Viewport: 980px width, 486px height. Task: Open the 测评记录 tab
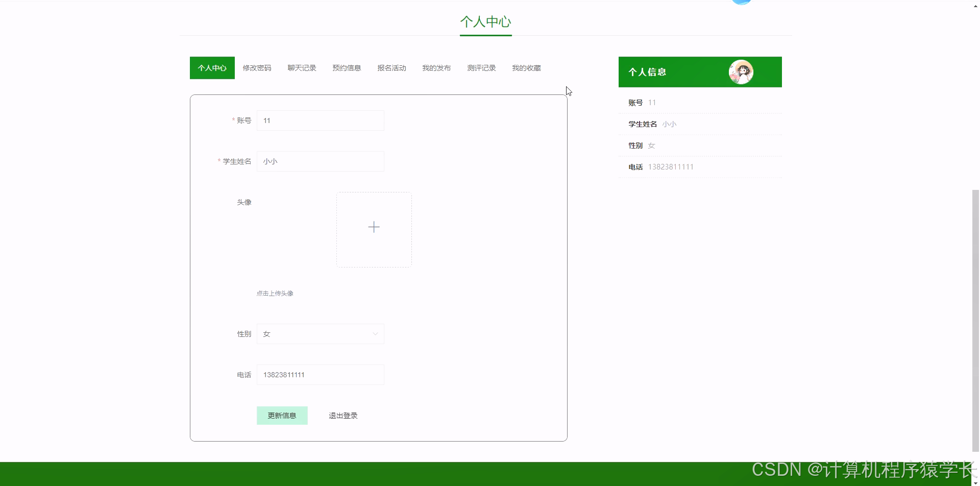click(481, 67)
